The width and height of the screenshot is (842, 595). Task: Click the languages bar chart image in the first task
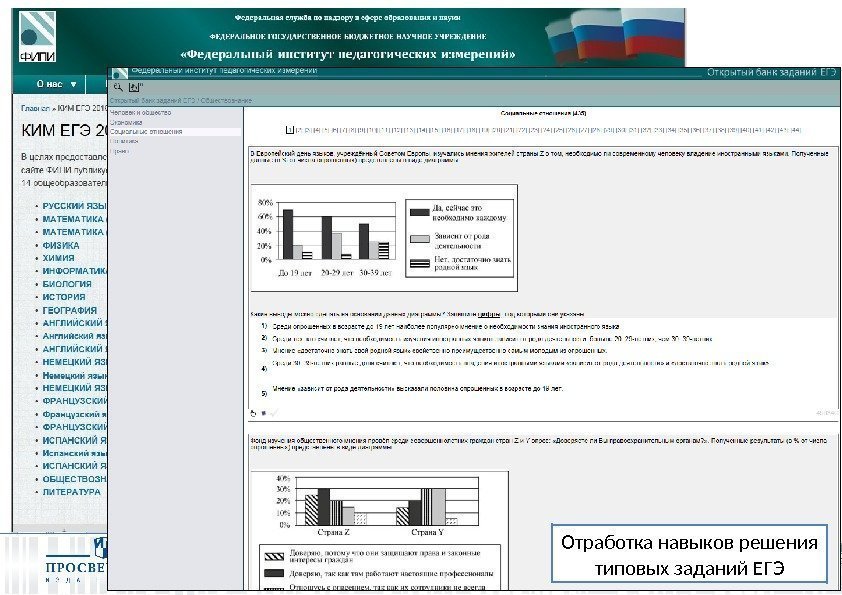point(384,238)
